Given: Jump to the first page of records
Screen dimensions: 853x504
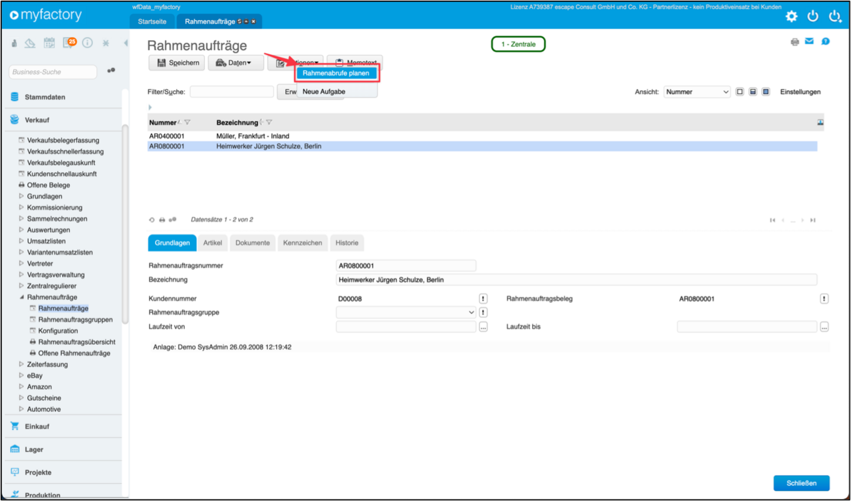Looking at the screenshot, I should coord(772,220).
